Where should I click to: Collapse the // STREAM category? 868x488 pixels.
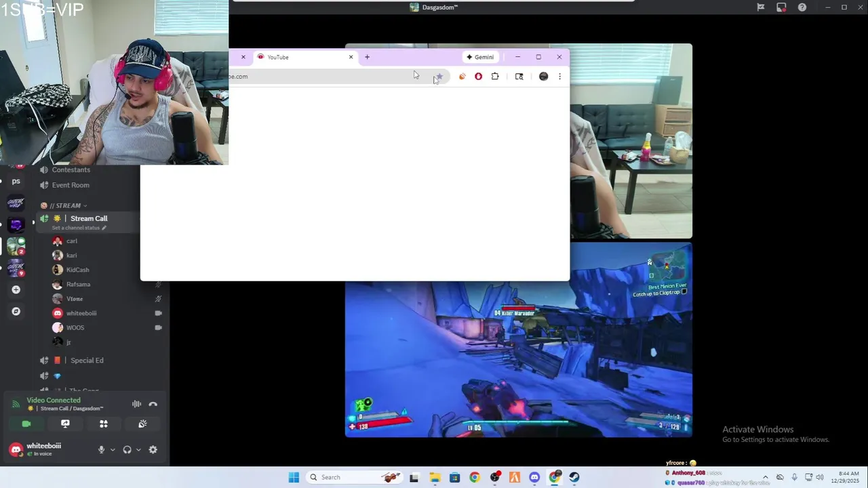tap(65, 205)
